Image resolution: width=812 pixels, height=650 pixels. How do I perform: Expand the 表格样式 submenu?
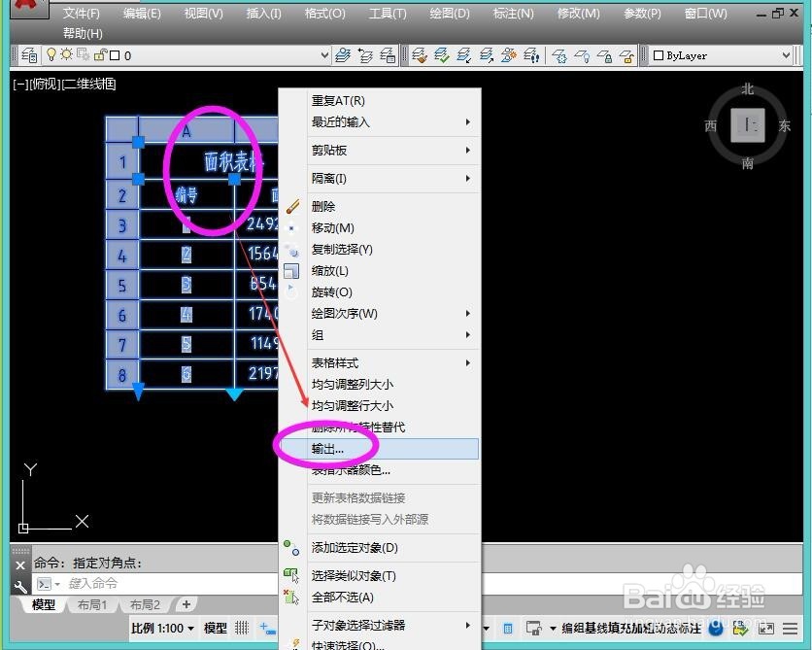point(379,362)
